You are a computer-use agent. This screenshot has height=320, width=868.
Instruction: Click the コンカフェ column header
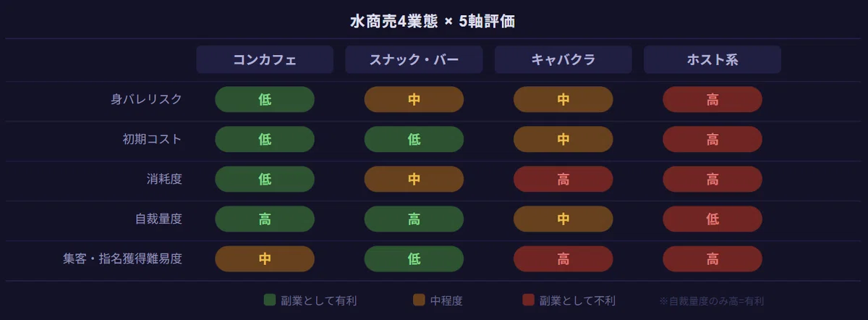tap(265, 60)
